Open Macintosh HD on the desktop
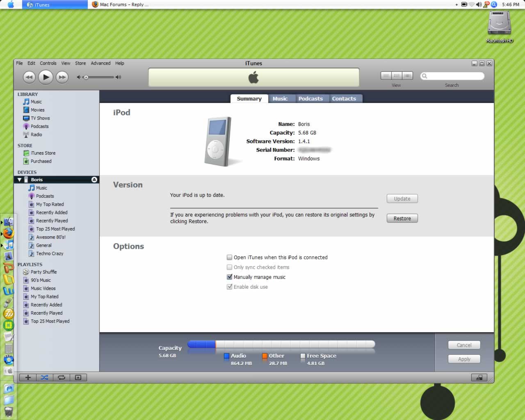Image resolution: width=525 pixels, height=420 pixels. tap(499, 25)
